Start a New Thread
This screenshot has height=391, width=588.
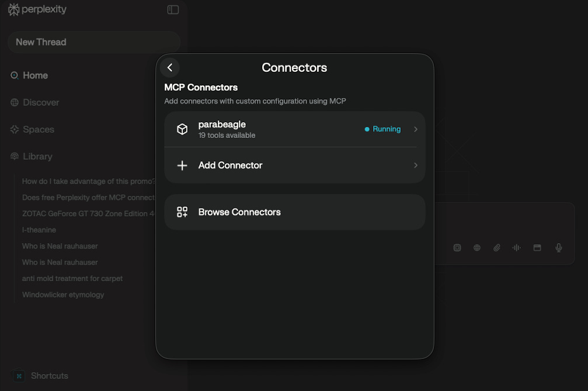[94, 42]
